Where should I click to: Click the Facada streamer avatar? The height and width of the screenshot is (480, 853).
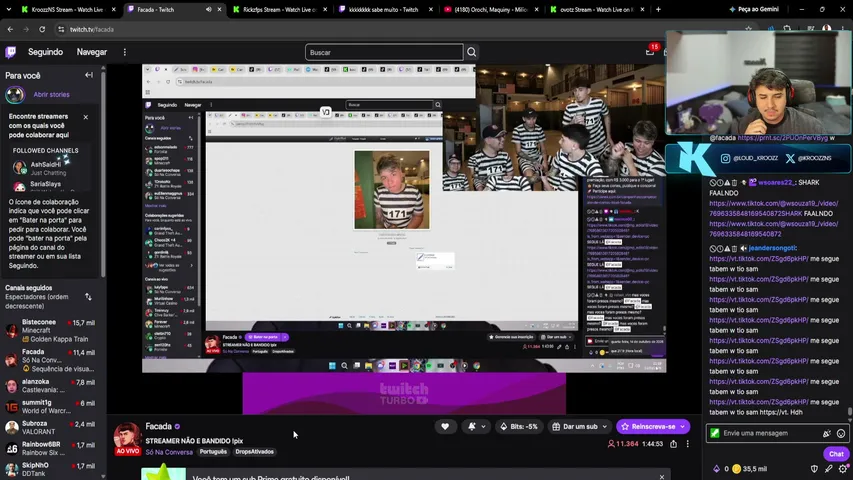coord(127,437)
